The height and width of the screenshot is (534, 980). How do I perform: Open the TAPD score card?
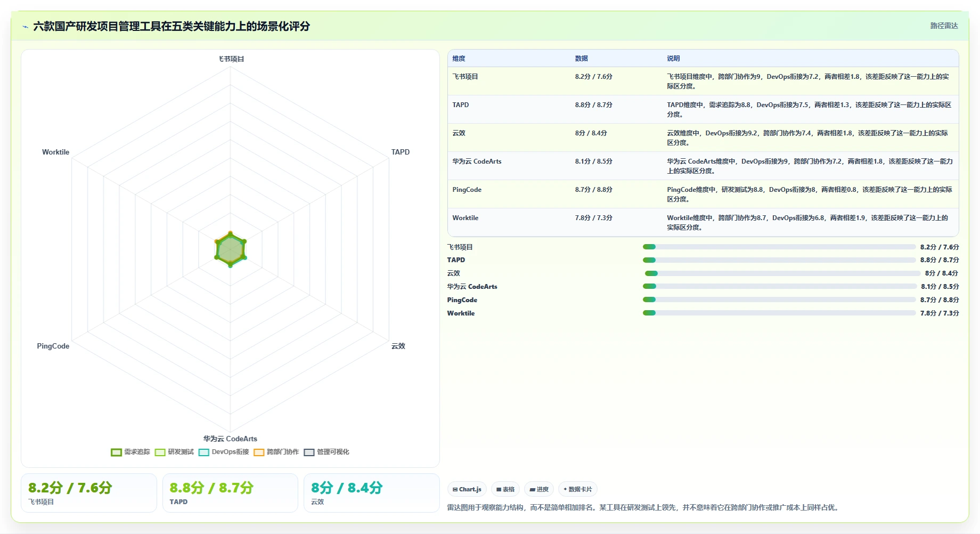click(230, 493)
